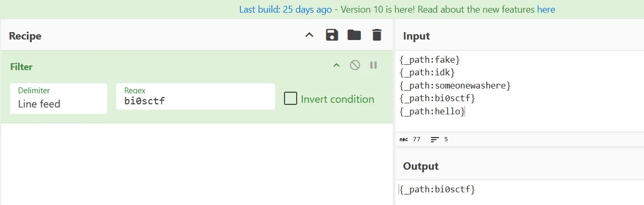
Task: Place cursor in {_path:hello} input line
Action: 432,111
